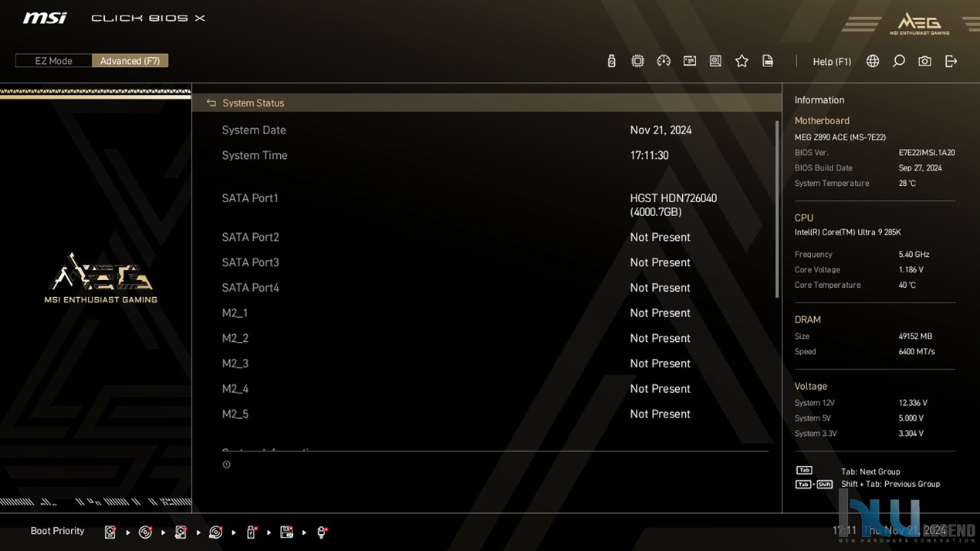Select the M2_3 row label

coord(235,364)
